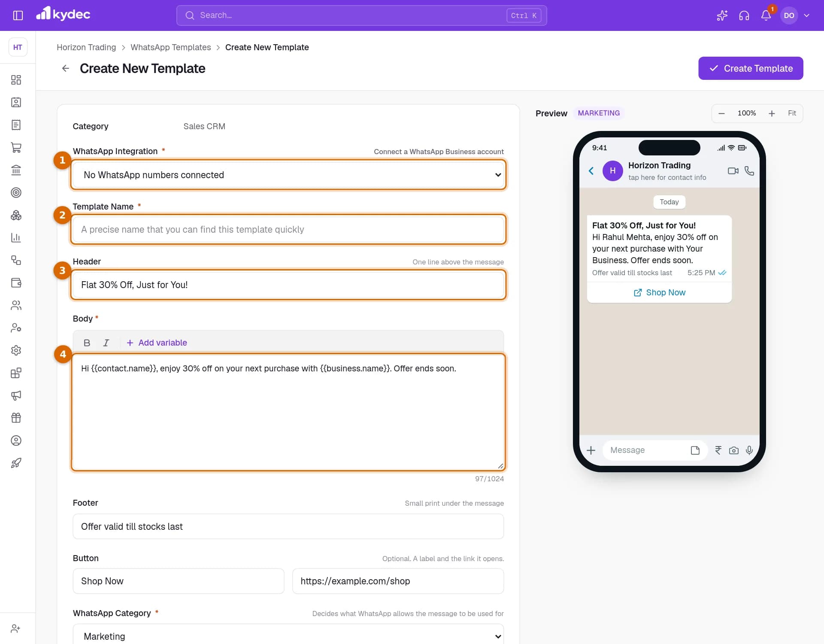
Task: Open the bar chart reports sidebar icon
Action: [16, 237]
